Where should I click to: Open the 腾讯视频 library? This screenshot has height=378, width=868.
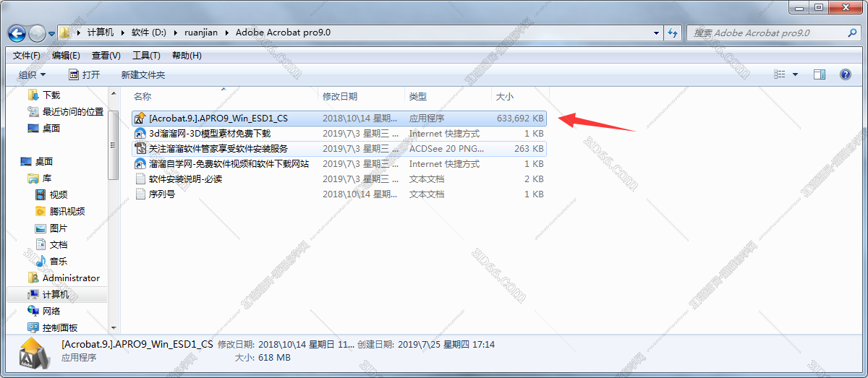pyautogui.click(x=67, y=211)
